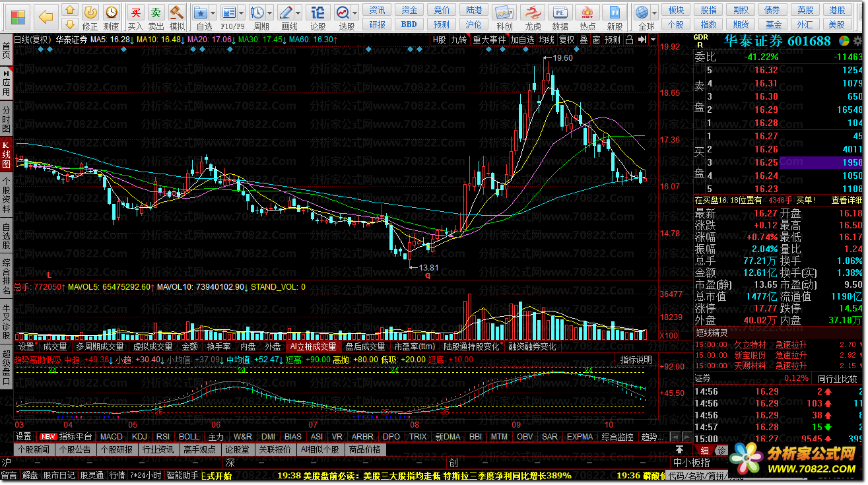Click the BBD toolbar button
Viewport: 868px width, 485px height.
coord(409,24)
